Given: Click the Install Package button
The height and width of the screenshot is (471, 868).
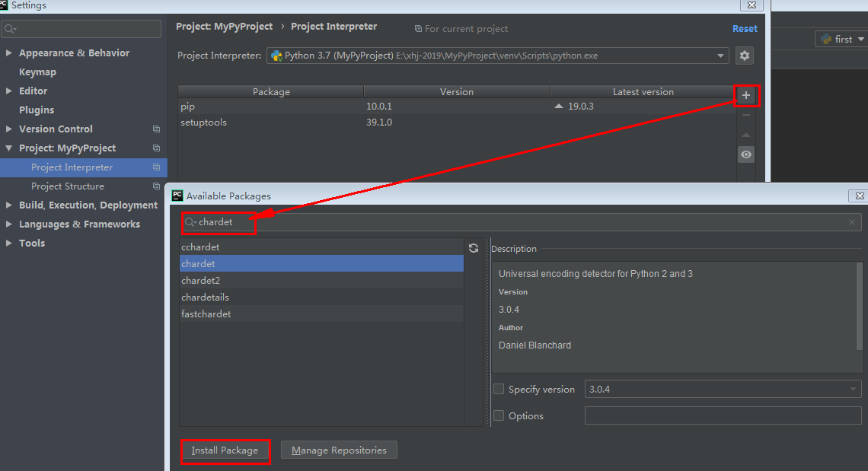Looking at the screenshot, I should pos(225,450).
